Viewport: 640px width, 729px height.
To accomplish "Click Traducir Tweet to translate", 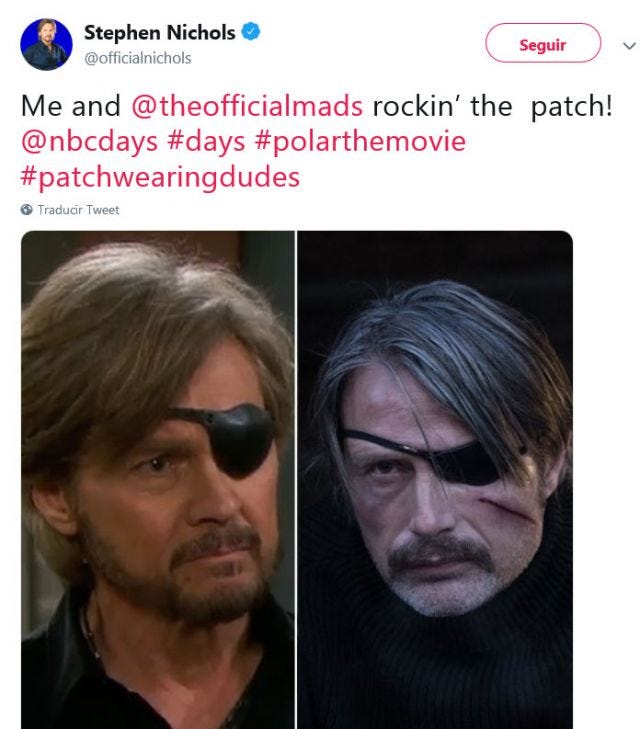I will [x=79, y=210].
